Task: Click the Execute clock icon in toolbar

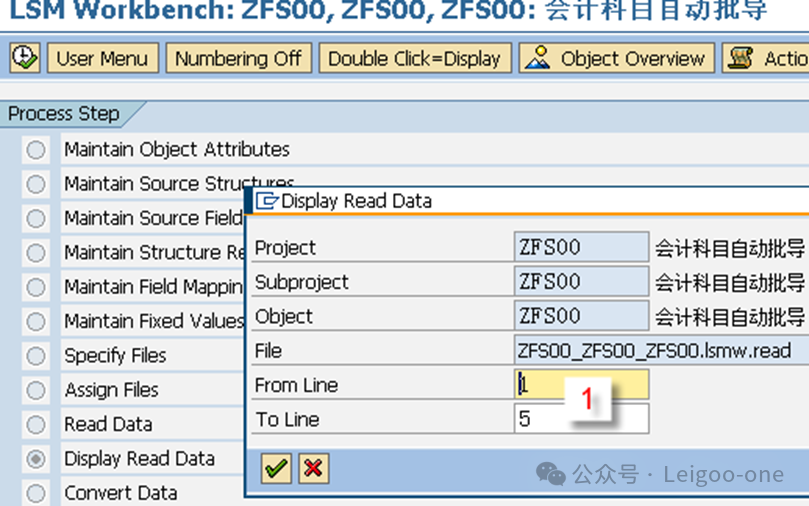Action: [25, 58]
